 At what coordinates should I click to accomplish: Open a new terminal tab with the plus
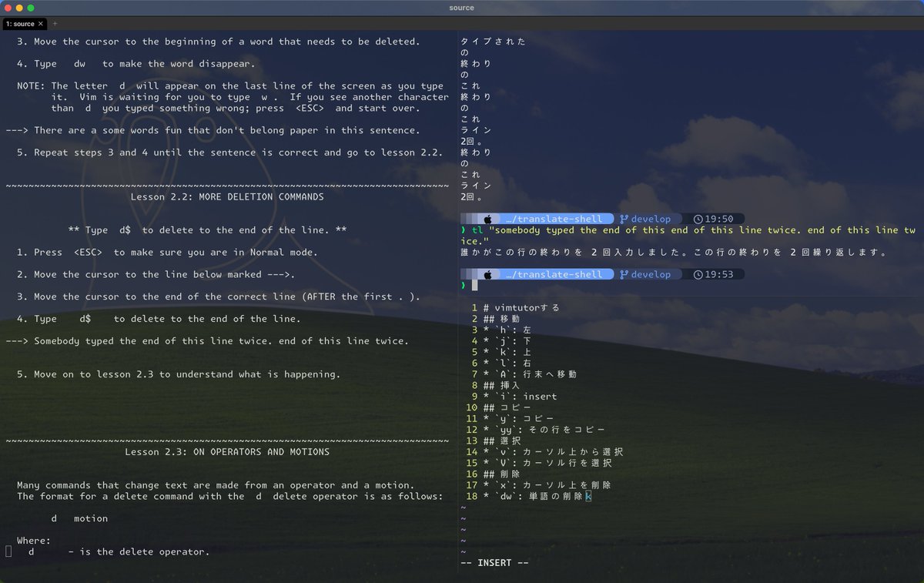[x=55, y=24]
